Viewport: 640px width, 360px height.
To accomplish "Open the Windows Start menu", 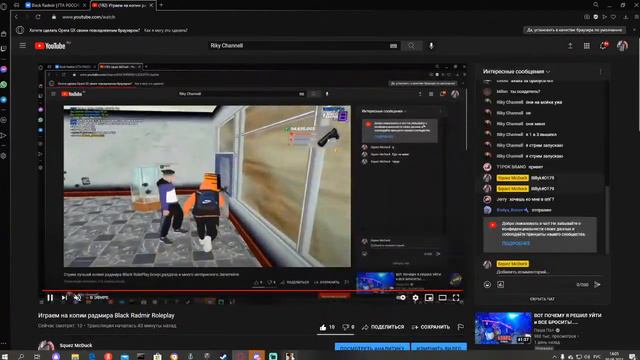I will coord(5,356).
